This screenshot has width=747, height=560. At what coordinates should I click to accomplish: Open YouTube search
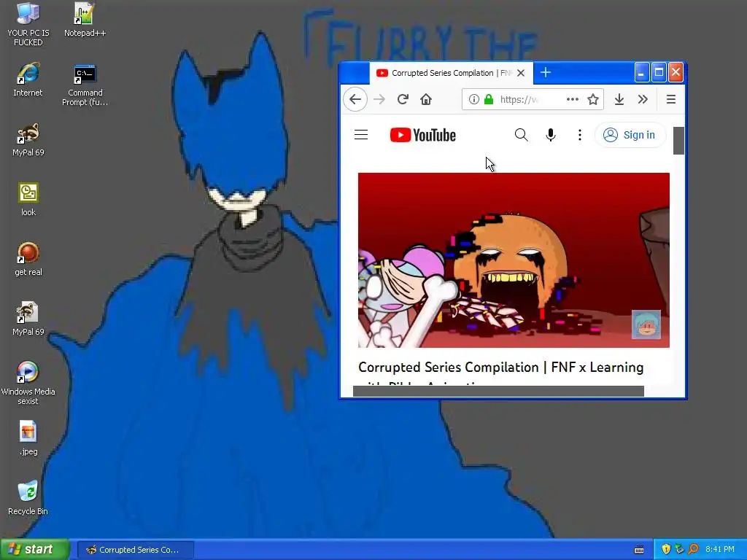521,135
